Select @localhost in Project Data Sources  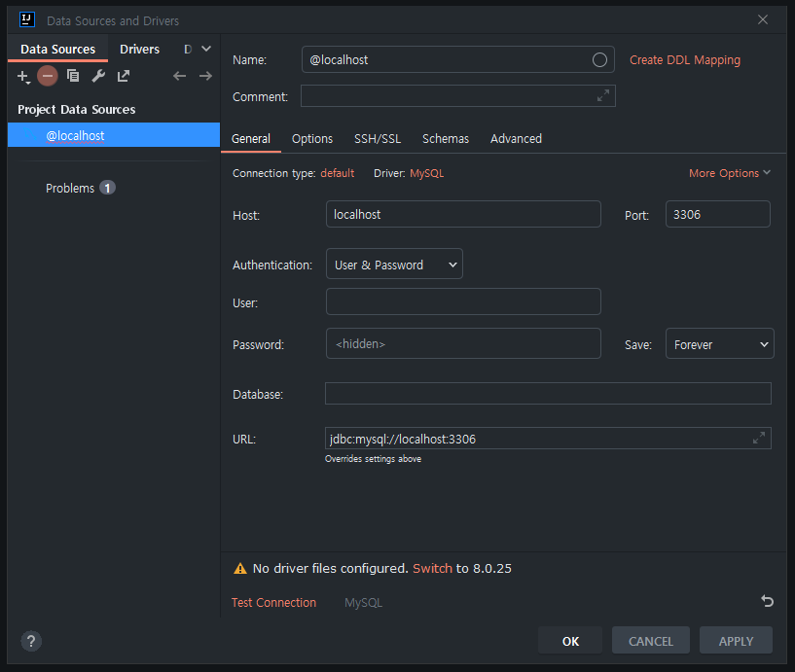(114, 135)
